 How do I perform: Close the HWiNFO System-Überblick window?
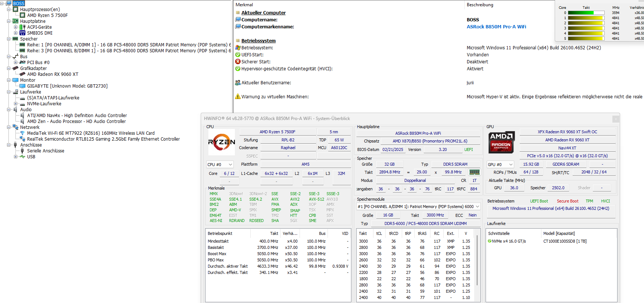(616, 119)
